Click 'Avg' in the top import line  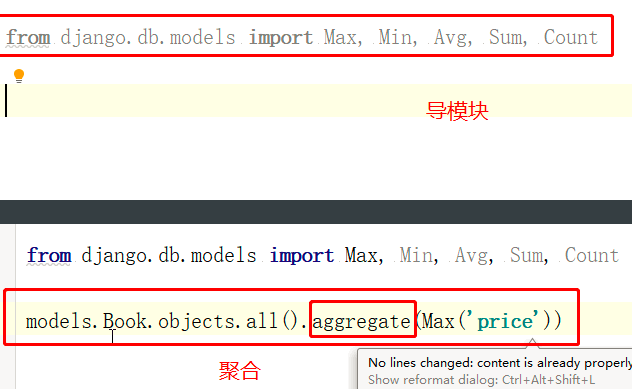(x=451, y=38)
